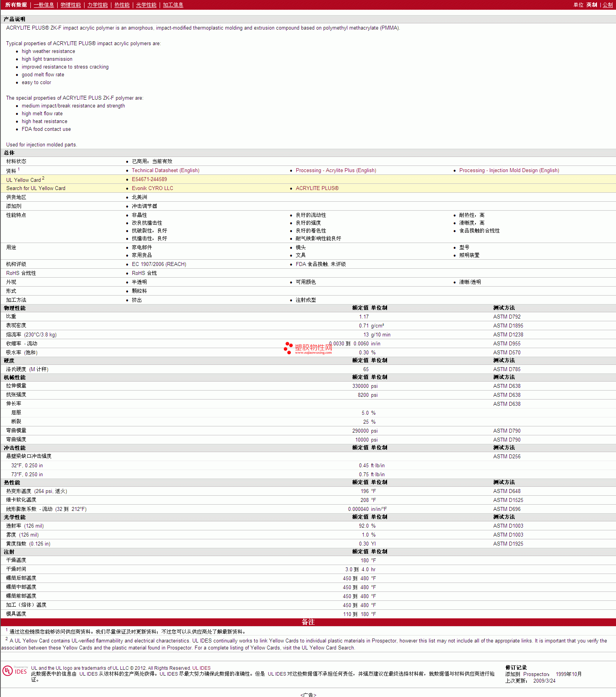616x697 pixels.
Task: Click the 透射率 (126 mil) label
Action: tap(25, 526)
